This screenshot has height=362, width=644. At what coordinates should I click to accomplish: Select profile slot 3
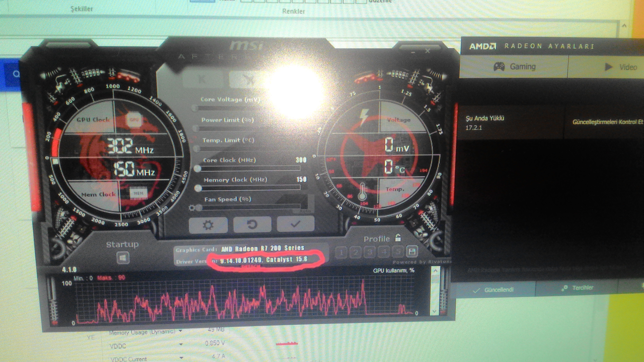click(370, 252)
